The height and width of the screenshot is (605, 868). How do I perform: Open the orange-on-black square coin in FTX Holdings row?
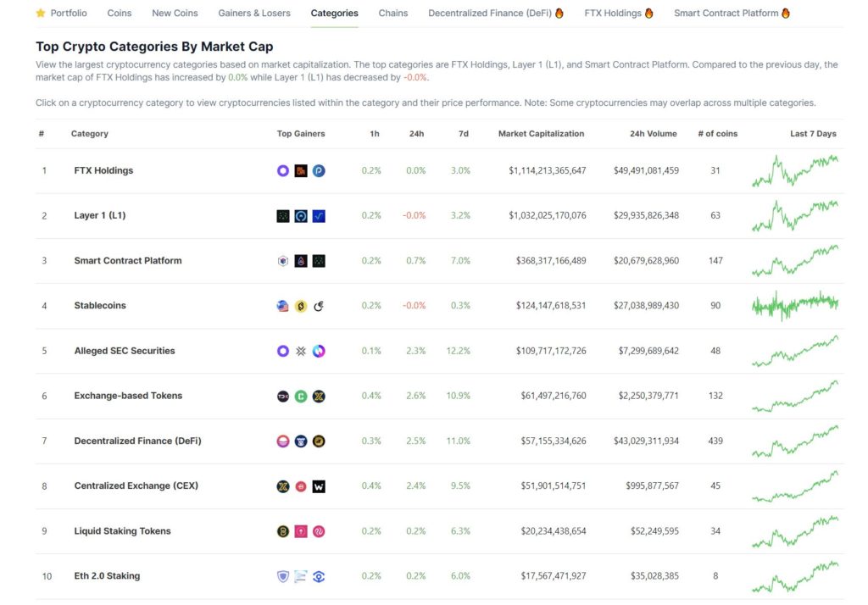click(x=301, y=170)
